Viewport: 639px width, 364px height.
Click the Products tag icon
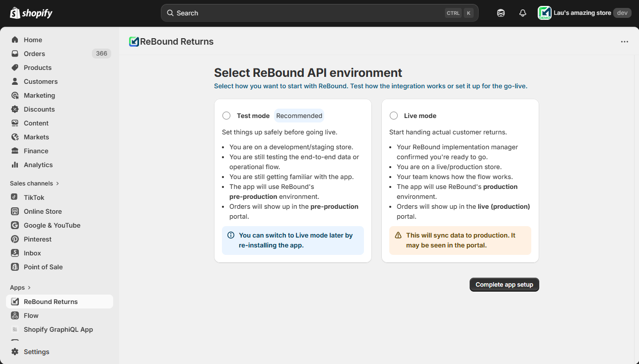point(15,67)
